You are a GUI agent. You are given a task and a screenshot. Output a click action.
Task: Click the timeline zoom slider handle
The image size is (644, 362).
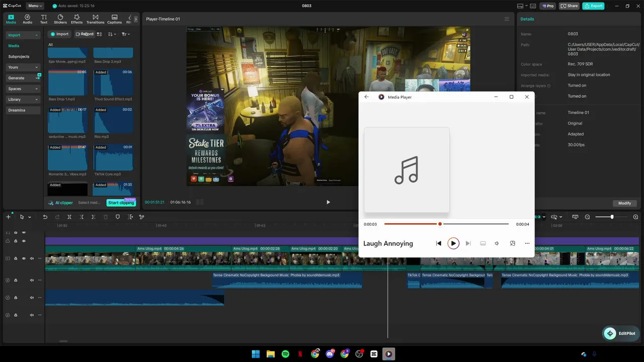pos(612,217)
